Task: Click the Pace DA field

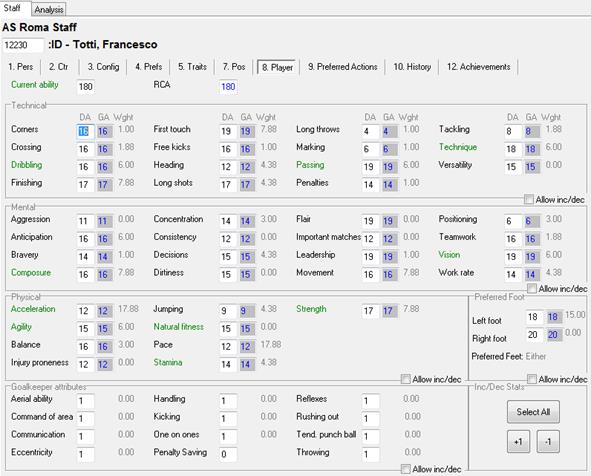Action: click(228, 347)
